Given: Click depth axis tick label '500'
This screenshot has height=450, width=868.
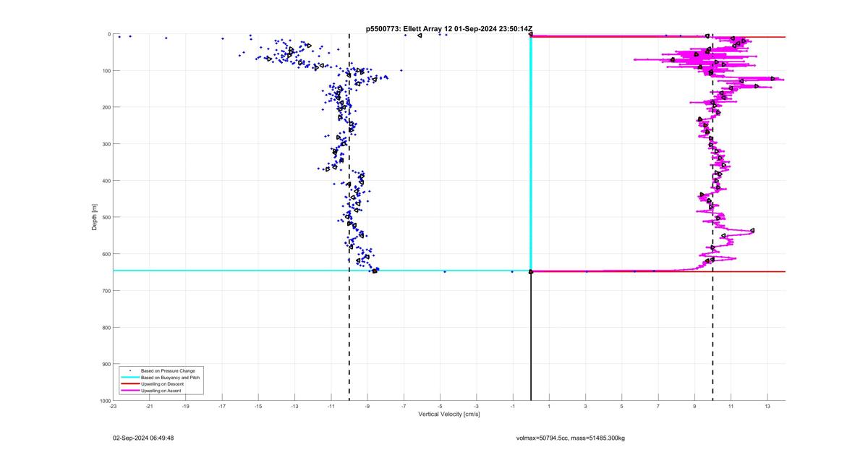Looking at the screenshot, I should (106, 217).
